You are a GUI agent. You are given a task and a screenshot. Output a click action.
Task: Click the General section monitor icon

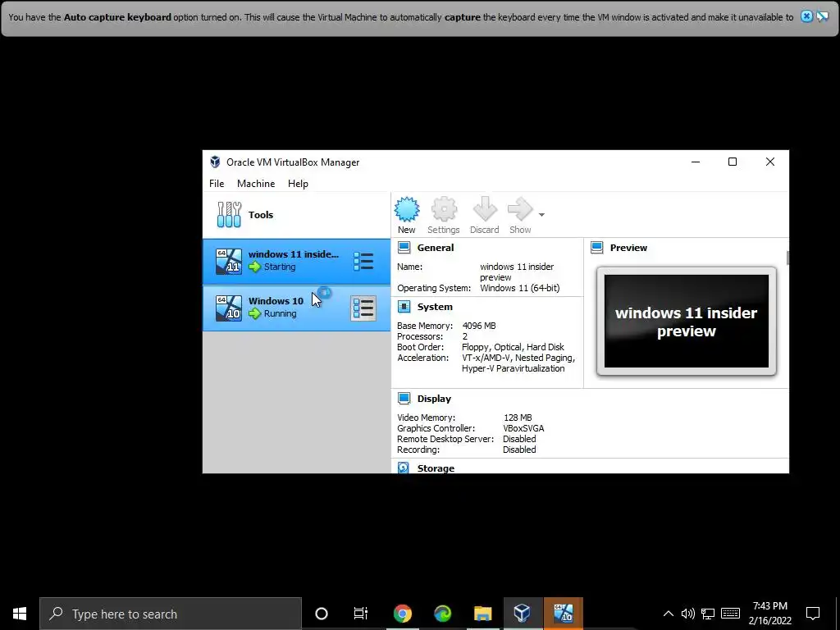coord(404,248)
